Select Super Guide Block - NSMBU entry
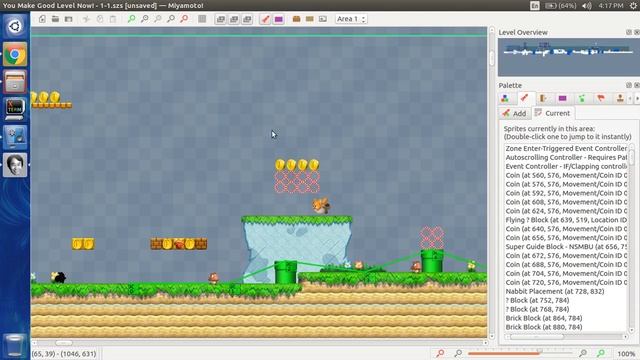 pyautogui.click(x=566, y=247)
